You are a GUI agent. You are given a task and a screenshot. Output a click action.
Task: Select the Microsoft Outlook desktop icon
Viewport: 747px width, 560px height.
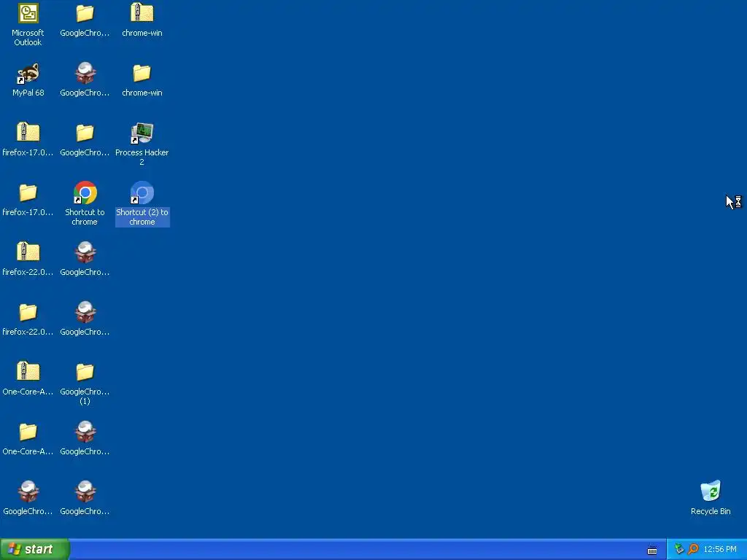pos(28,14)
